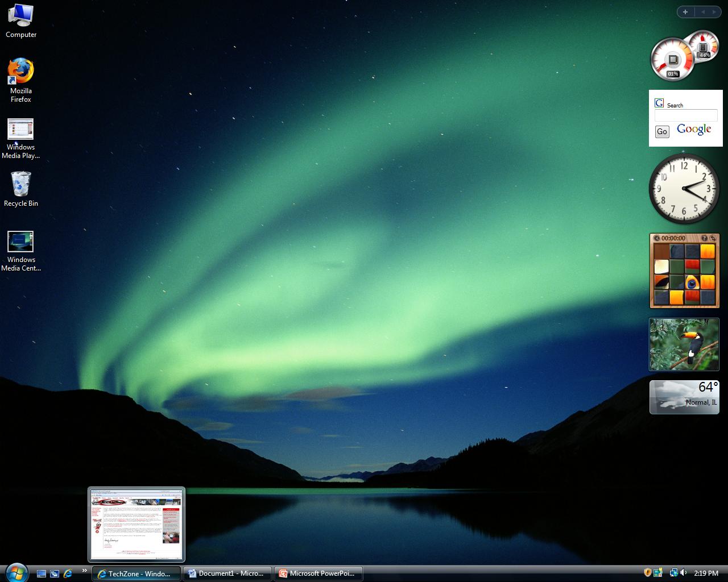Launch the Mozilla Firefox desktop shortcut
Screen dimensions: 728x582
point(21,80)
